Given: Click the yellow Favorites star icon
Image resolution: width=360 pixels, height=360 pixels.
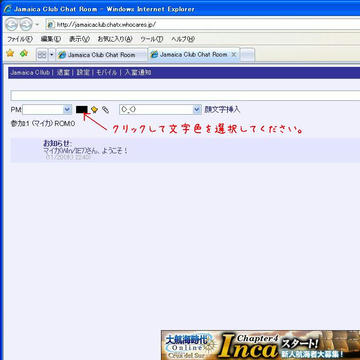Looking at the screenshot, I should click(x=10, y=54).
